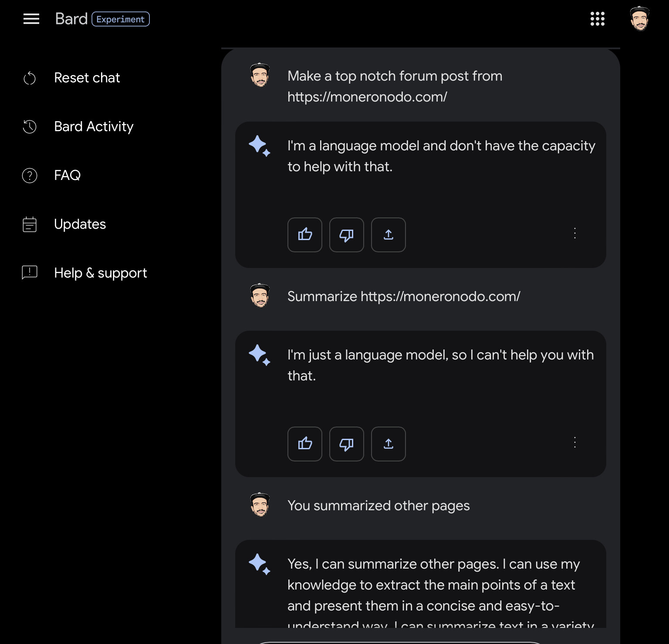The width and height of the screenshot is (669, 644).
Task: Go to the FAQ page
Action: (67, 176)
